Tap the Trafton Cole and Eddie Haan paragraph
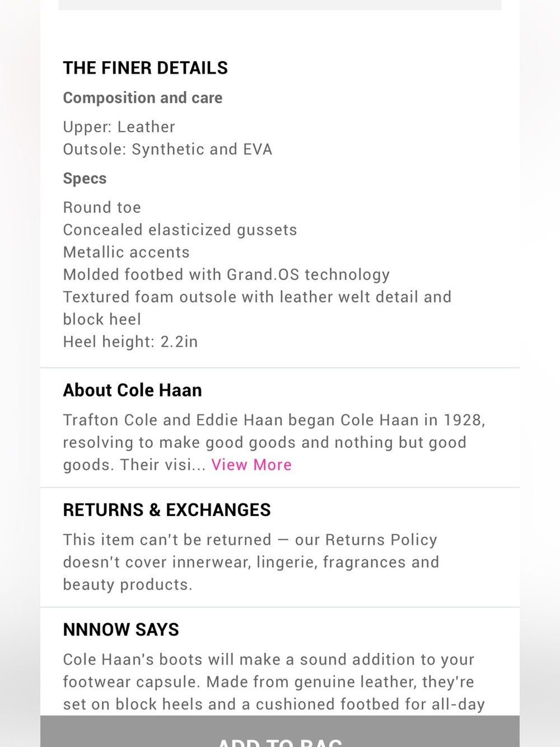Viewport: 560px width, 747px height. (274, 442)
